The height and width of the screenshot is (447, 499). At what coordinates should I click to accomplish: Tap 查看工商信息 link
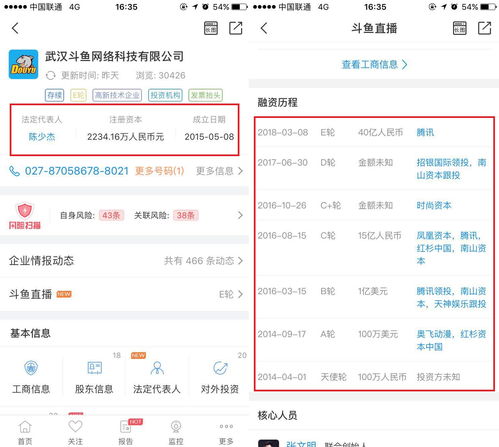pyautogui.click(x=374, y=64)
